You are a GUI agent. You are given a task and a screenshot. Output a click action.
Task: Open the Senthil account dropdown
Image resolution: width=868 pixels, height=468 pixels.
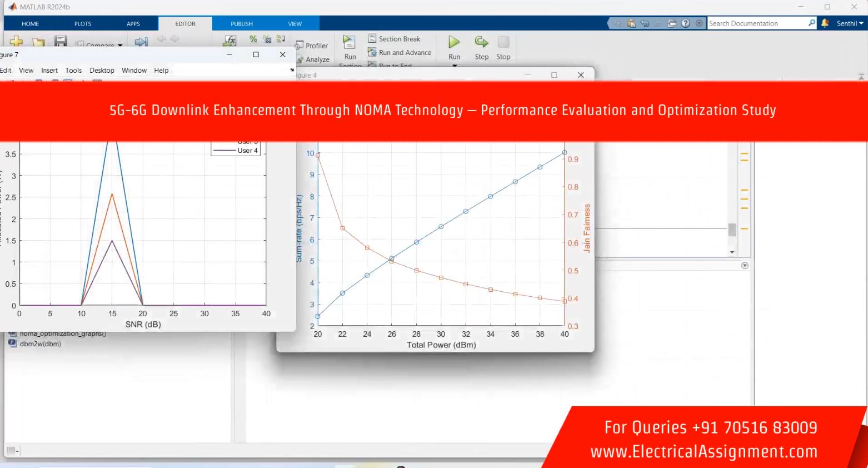(x=850, y=23)
